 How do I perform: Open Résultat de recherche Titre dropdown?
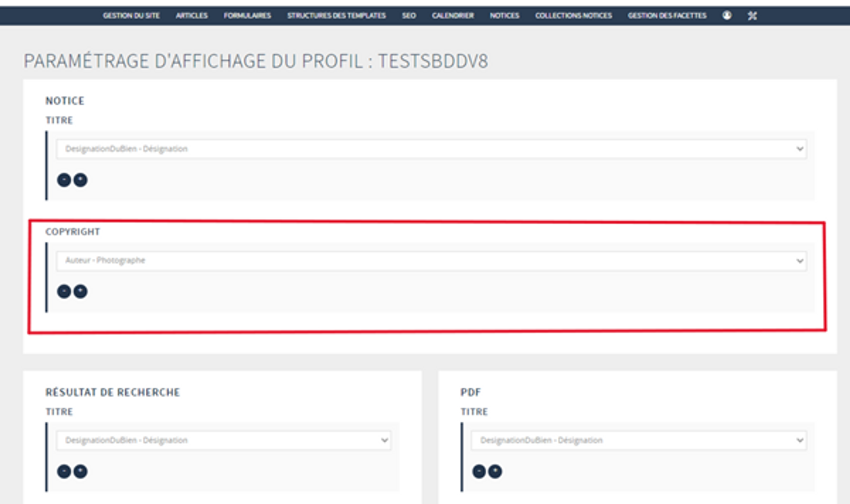click(224, 440)
